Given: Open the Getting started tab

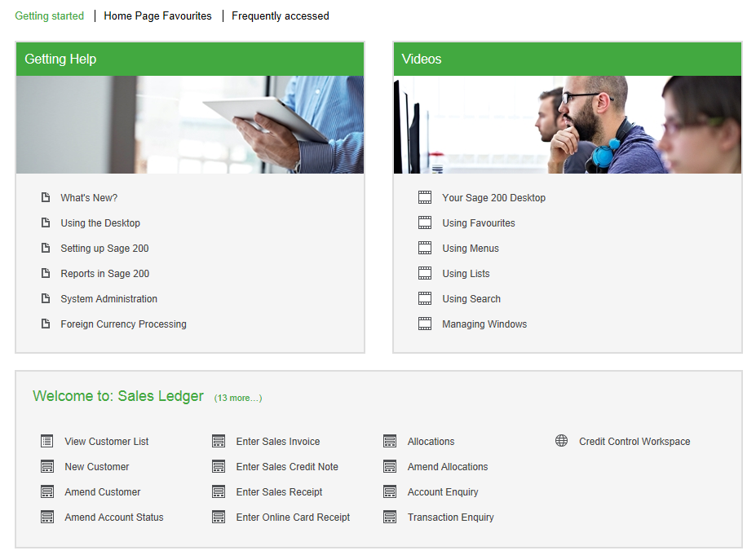Looking at the screenshot, I should 50,15.
